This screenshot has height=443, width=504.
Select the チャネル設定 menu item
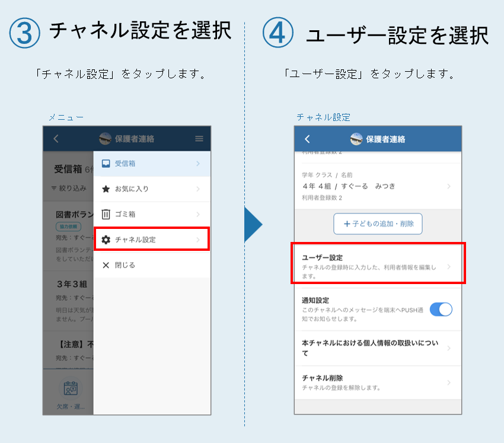coord(152,239)
